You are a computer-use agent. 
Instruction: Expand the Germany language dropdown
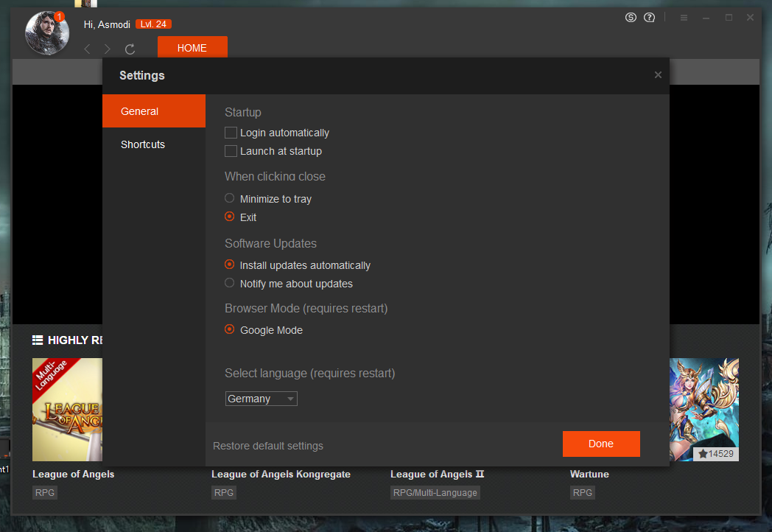(261, 399)
